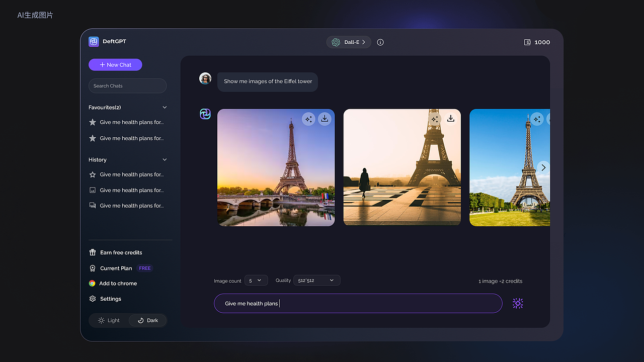Click the chat bubbles icon in History
644x362 pixels.
[x=93, y=206]
